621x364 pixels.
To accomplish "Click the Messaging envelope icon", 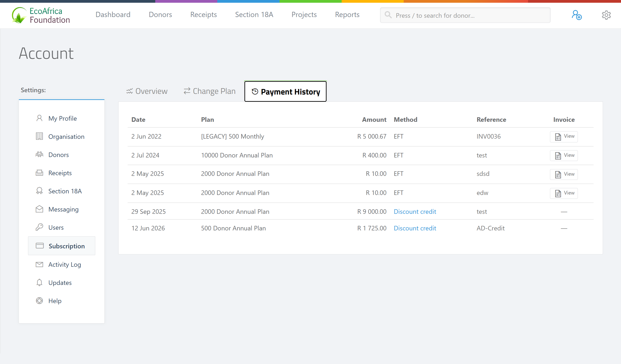I will (x=39, y=209).
